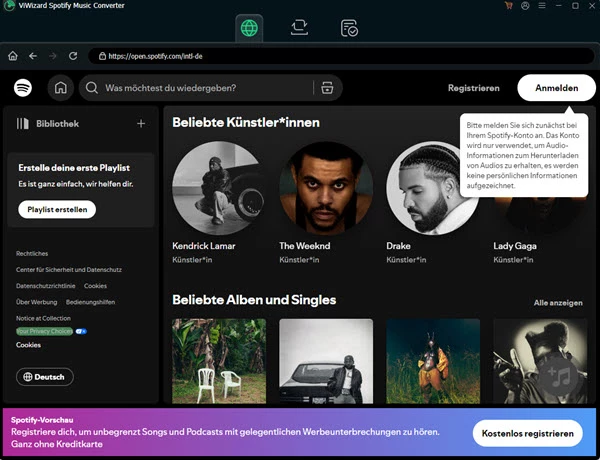Click the Playlist erstellen button

pos(56,209)
